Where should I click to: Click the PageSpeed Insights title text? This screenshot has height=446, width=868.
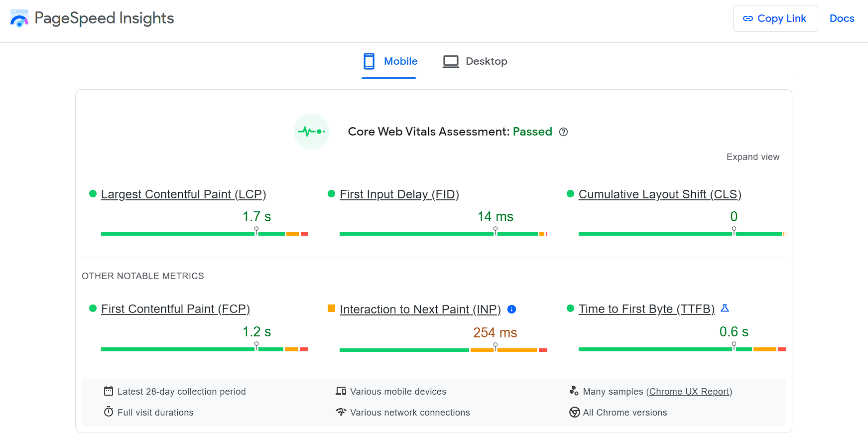point(104,18)
